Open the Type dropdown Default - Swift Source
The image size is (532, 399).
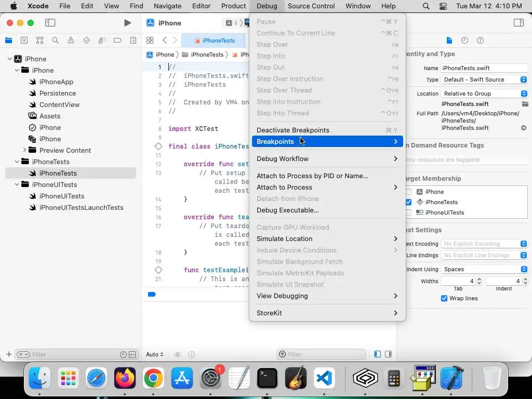[484, 79]
